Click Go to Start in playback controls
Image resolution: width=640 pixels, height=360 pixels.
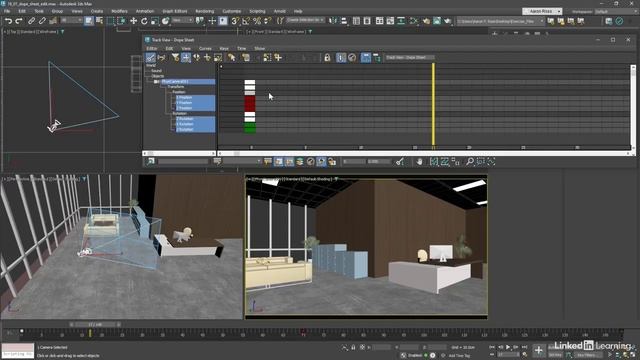point(493,347)
